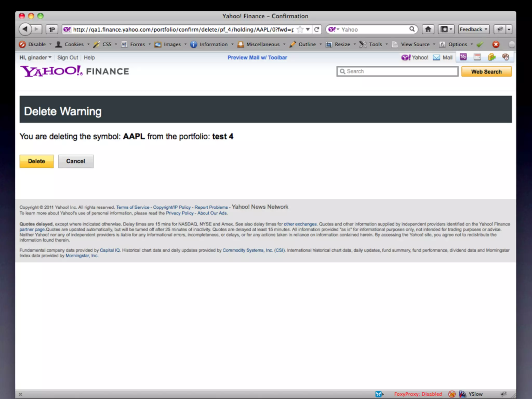Reload the page with the refresh icon

[x=317, y=29]
